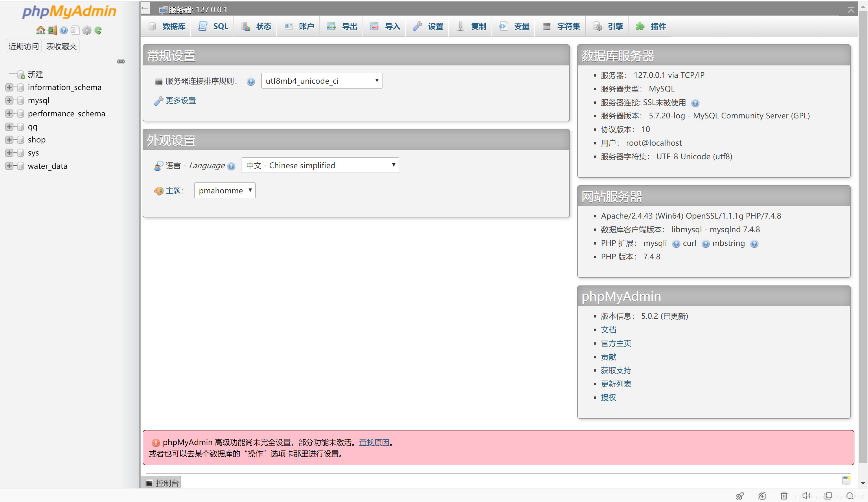This screenshot has height=502, width=868.
Task: Click the trash bin icon in bottom bar
Action: 784,495
